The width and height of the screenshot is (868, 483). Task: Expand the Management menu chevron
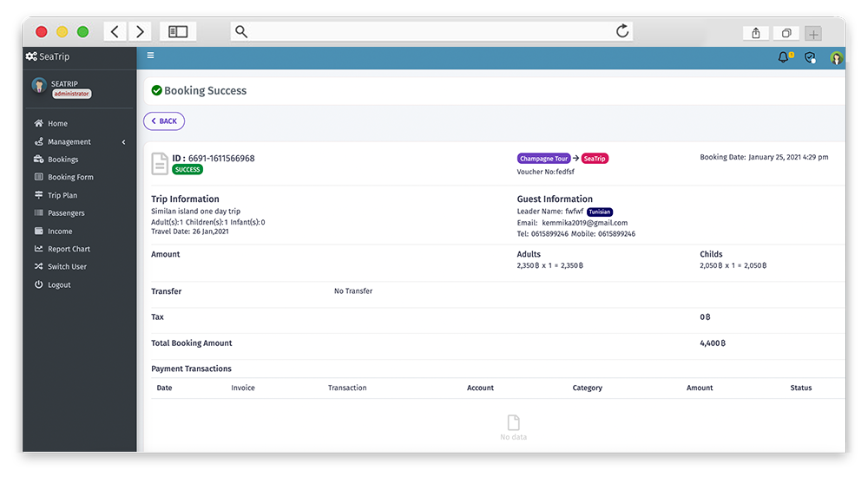tap(124, 142)
